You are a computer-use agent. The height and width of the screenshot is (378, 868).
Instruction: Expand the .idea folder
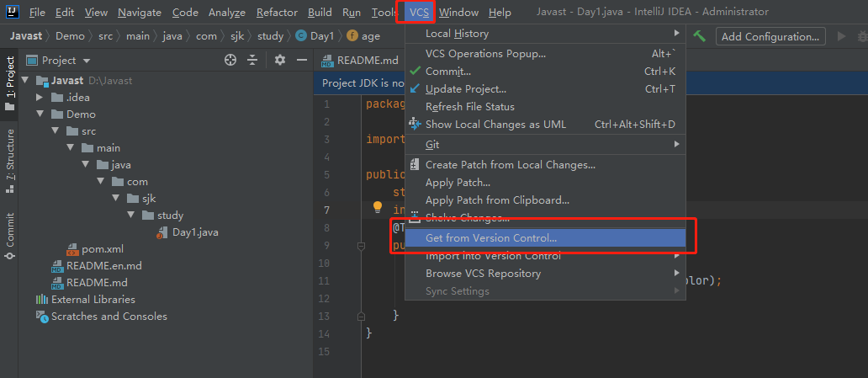40,98
